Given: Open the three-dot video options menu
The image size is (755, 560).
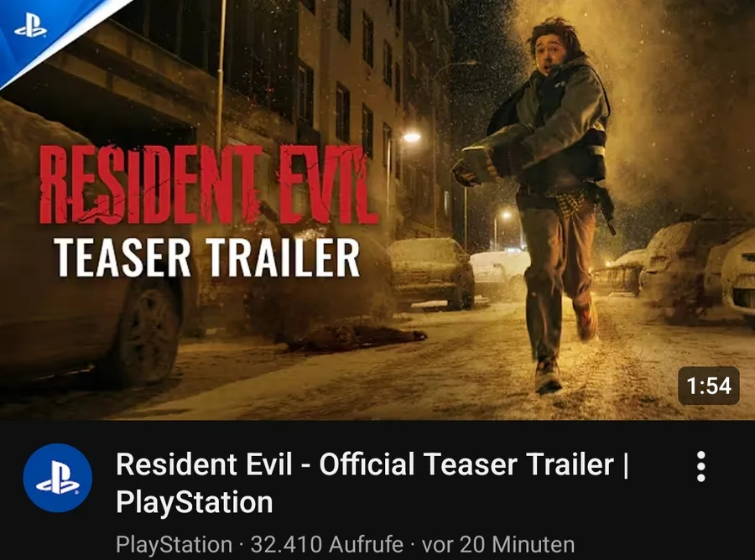Looking at the screenshot, I should (701, 466).
